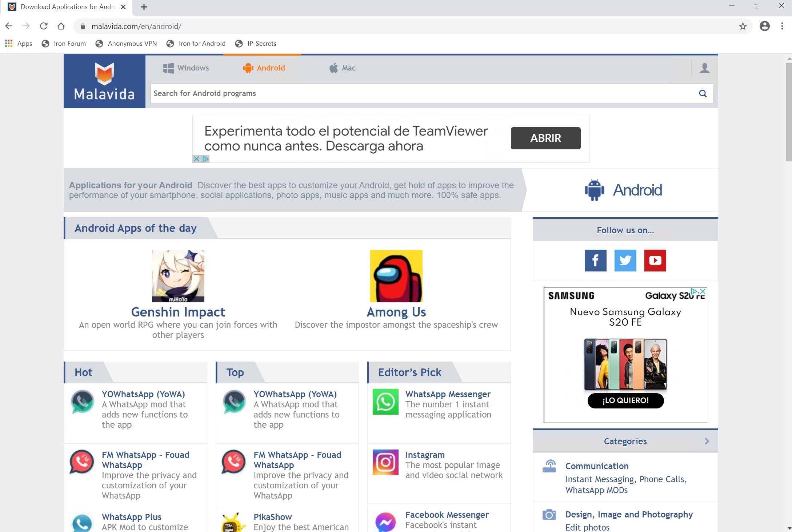Open FM WhatsApp icon in Hot list
Screen dimensions: 792x532
82,462
